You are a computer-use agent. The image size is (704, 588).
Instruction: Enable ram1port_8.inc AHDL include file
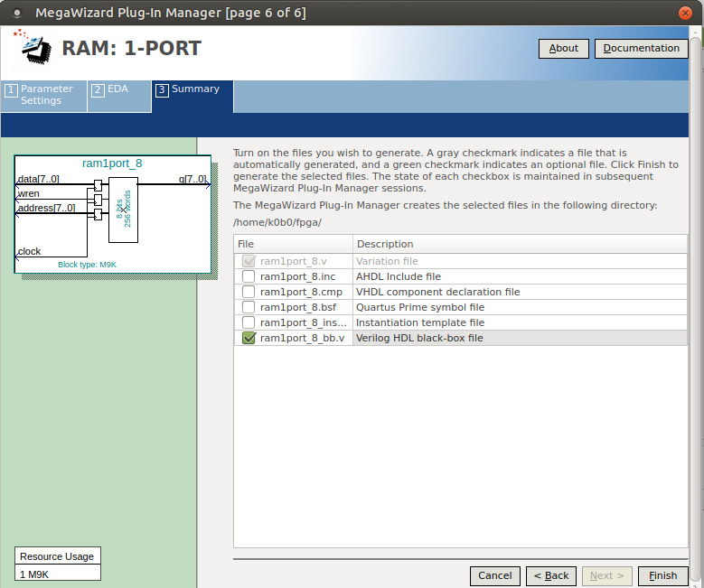point(249,276)
